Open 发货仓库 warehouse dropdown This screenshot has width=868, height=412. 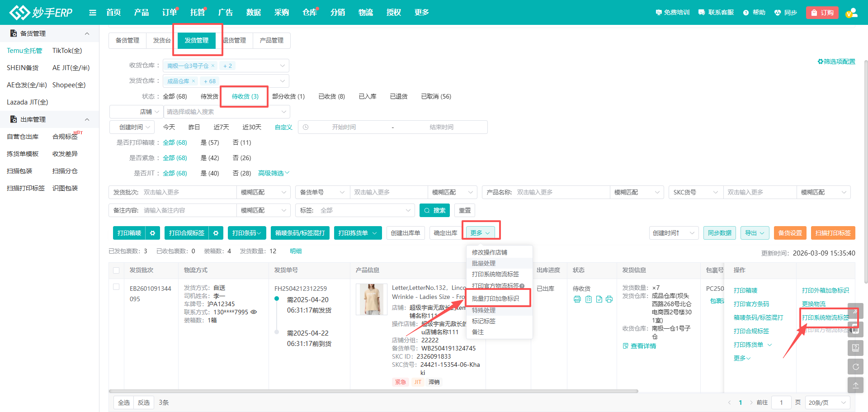coord(226,81)
